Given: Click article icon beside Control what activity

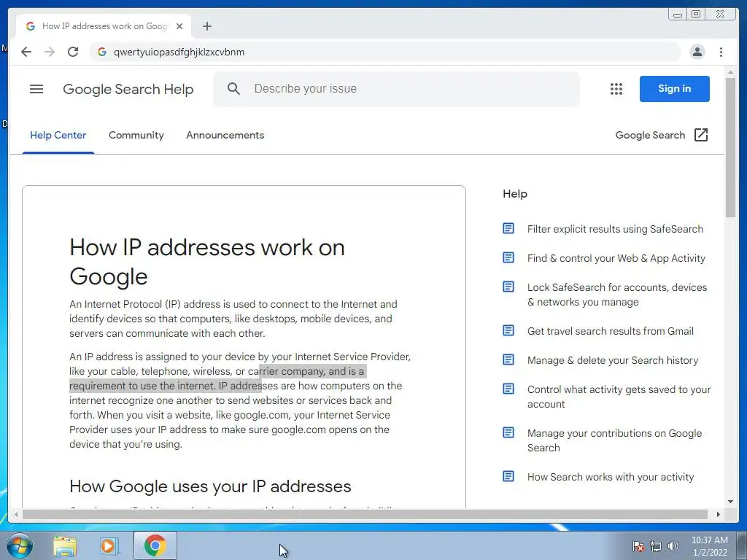Looking at the screenshot, I should click(x=508, y=389).
